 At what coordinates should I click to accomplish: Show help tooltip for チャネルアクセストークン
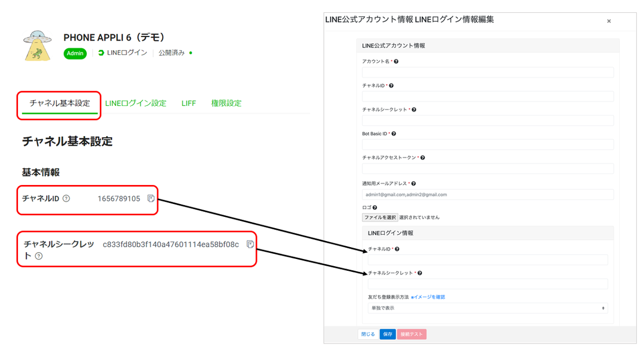422,158
